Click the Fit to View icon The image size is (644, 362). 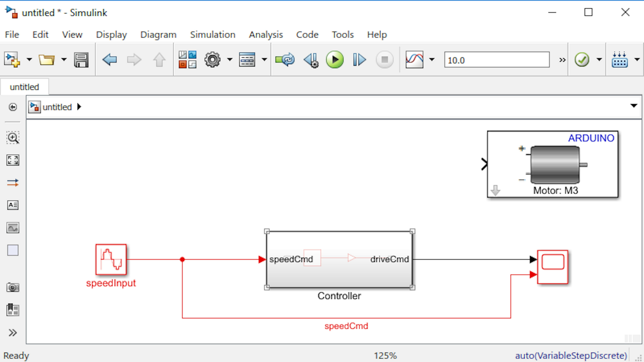[x=13, y=160]
